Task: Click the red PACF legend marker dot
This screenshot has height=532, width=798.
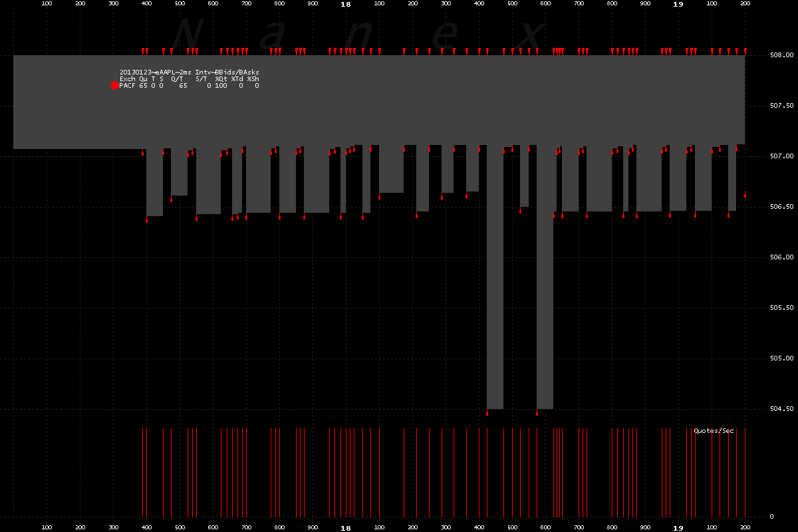Action: point(114,85)
